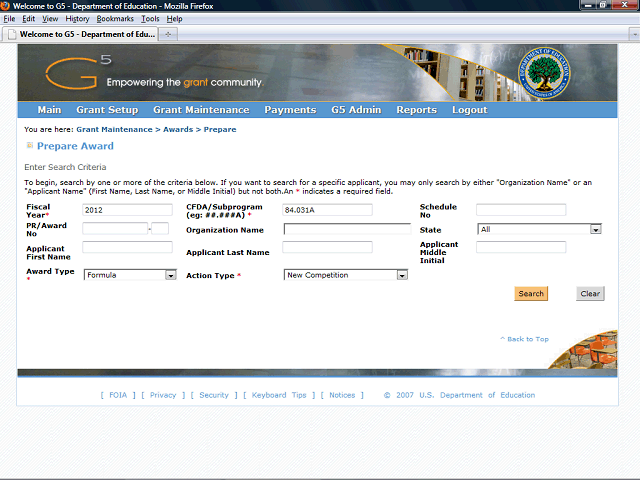Open the Security footer link
Screen dimensions: 640x480
[214, 395]
